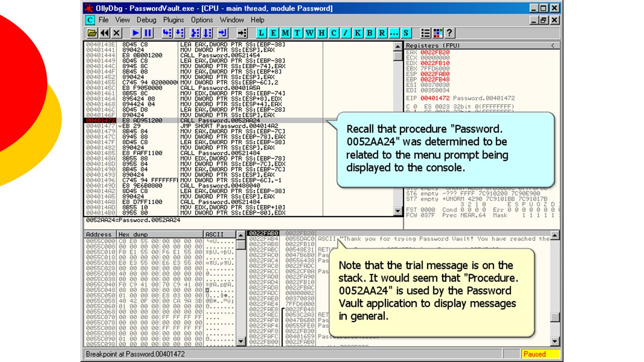
Task: Open appearance colors grid icon
Action: point(437,33)
